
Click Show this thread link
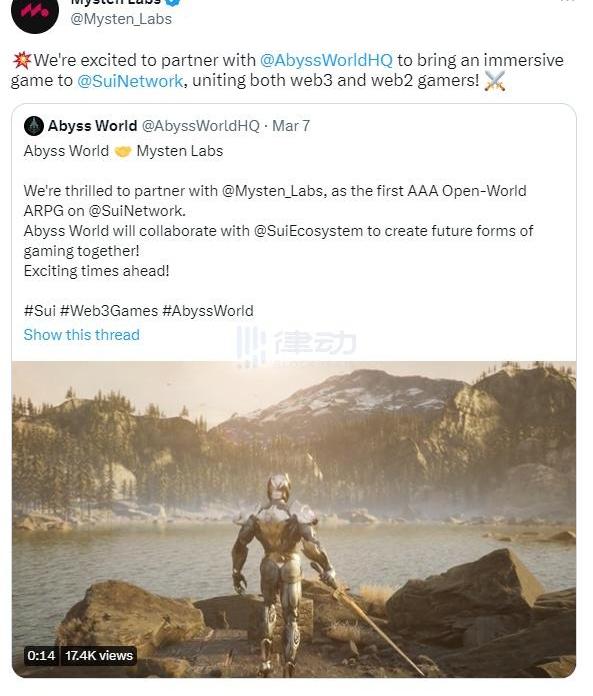point(82,335)
